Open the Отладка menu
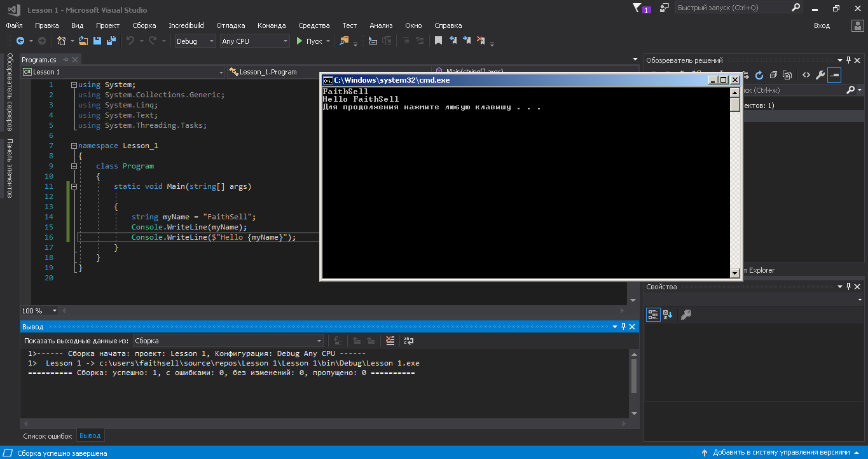The width and height of the screenshot is (868, 459). coord(230,25)
